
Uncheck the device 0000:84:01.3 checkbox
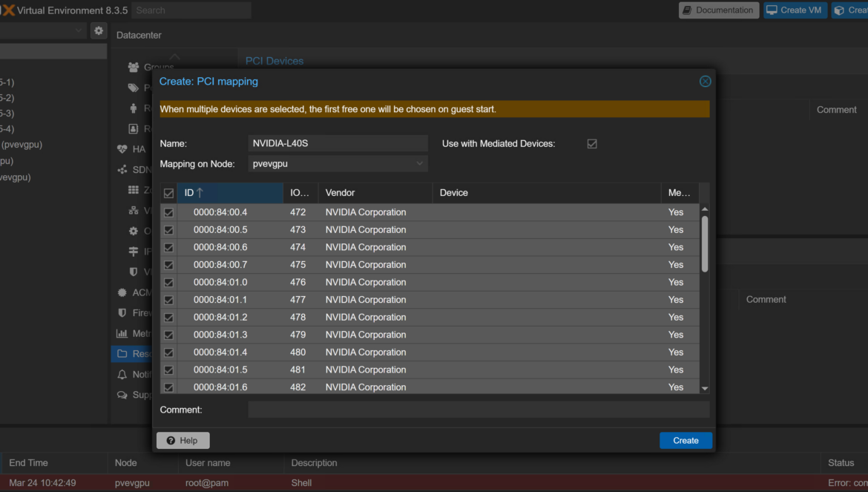(x=169, y=335)
